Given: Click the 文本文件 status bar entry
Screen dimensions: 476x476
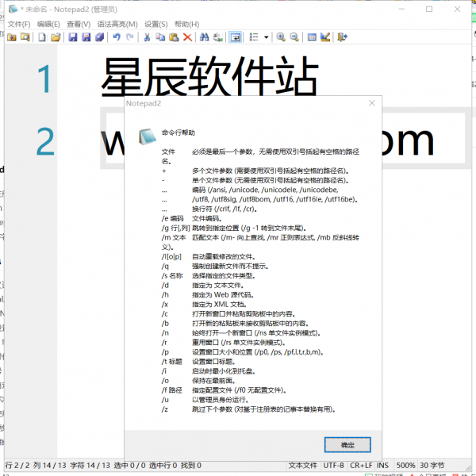Looking at the screenshot, I should coord(303,466).
